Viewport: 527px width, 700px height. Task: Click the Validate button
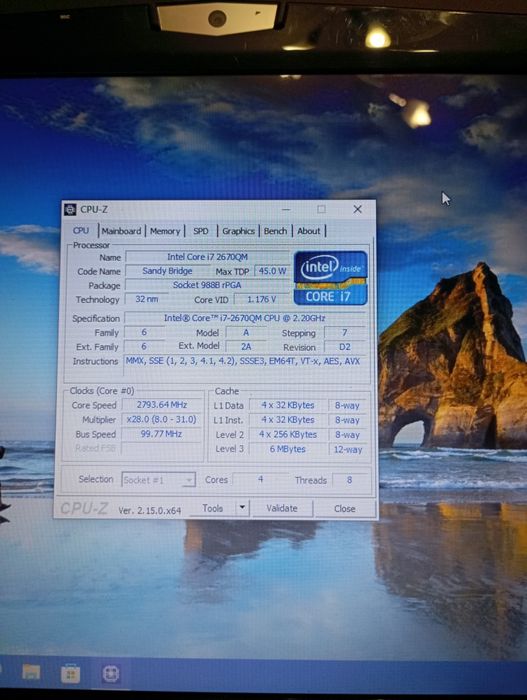(282, 508)
